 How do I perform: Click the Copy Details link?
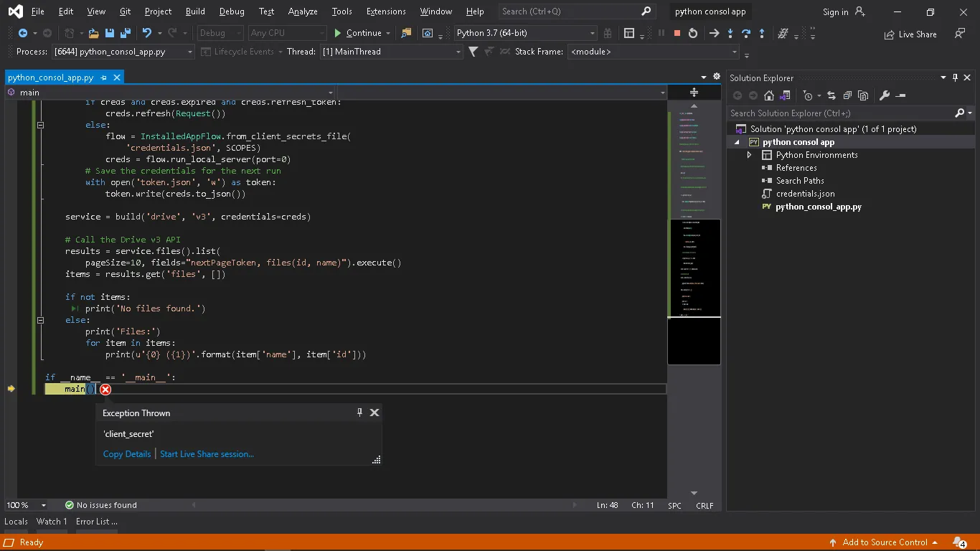pos(127,454)
